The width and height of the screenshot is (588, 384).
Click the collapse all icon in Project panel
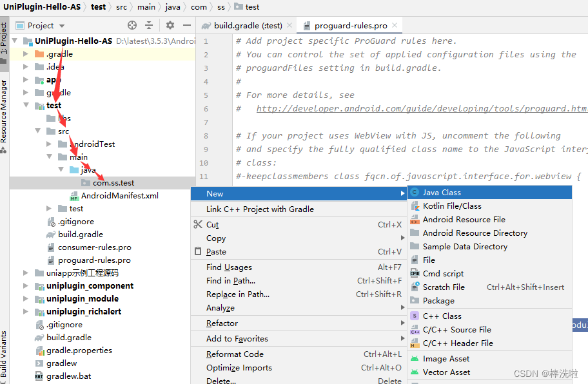tap(149, 25)
